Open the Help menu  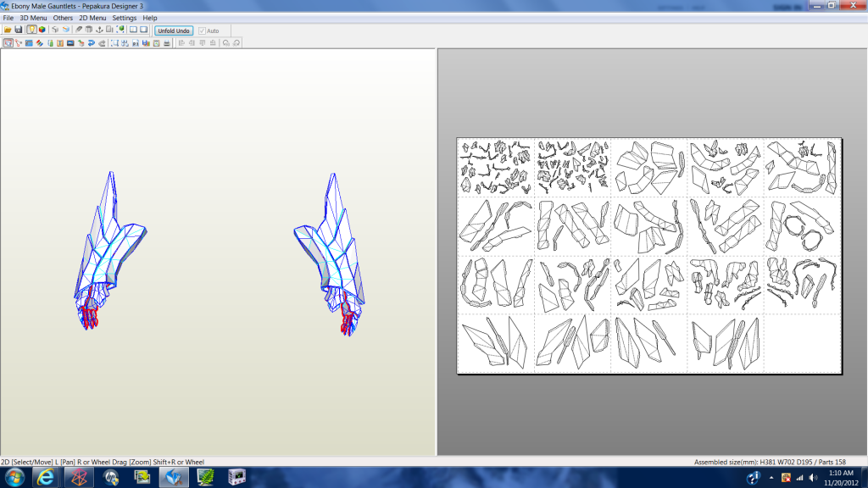coord(150,18)
